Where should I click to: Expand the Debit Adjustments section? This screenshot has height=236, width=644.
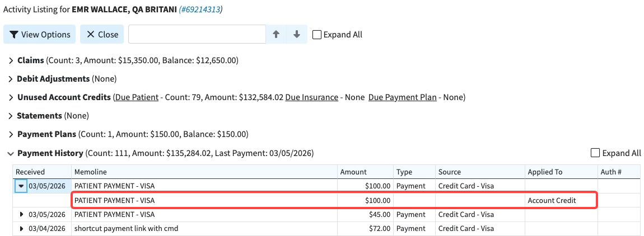point(11,79)
